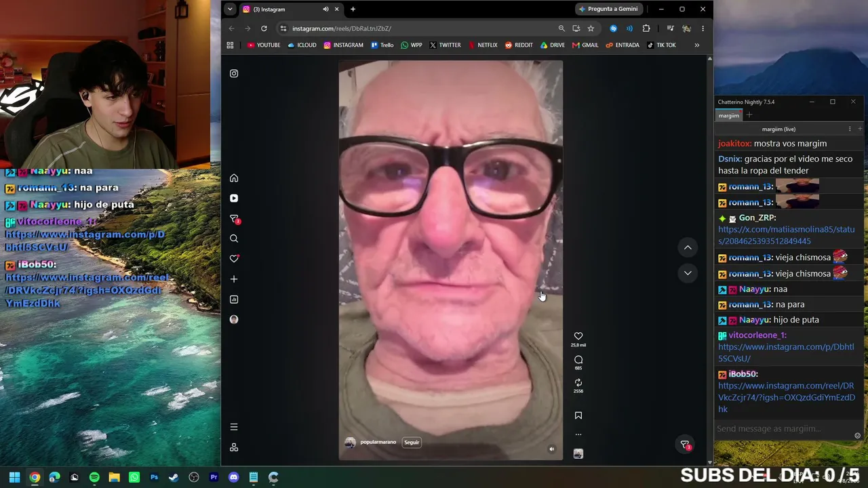Open popularmarano profile link
The width and height of the screenshot is (868, 488).
(x=378, y=442)
